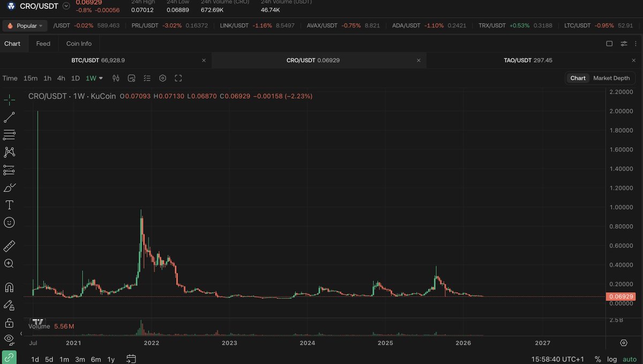This screenshot has width=643, height=364.
Task: Set date range to 1y
Action: point(111,359)
